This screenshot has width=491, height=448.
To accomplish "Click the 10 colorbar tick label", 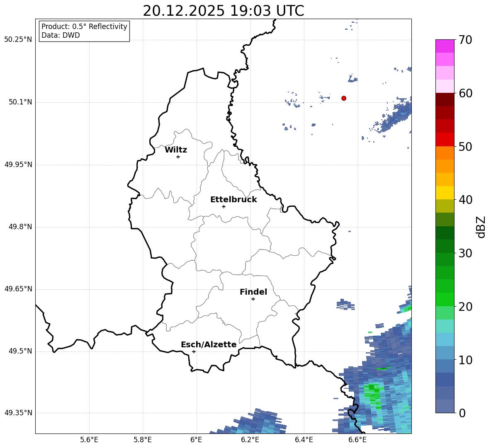I will [x=465, y=360].
